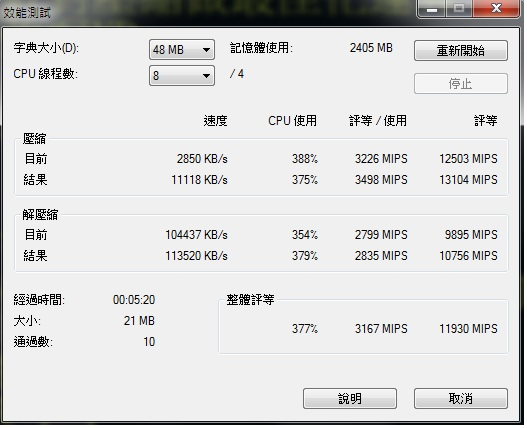Image resolution: width=527 pixels, height=428 pixels.
Task: Click the 壓縮 group label
Action: point(34,139)
